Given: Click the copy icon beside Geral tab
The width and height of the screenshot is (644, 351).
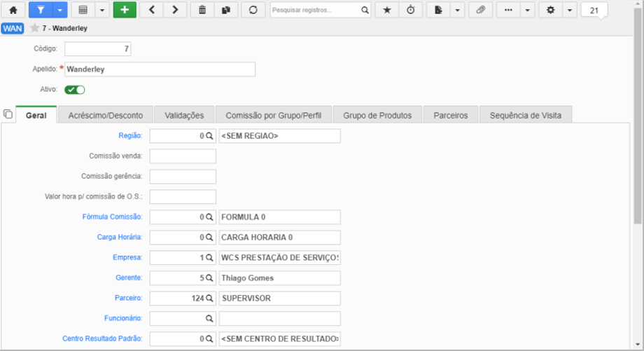Looking at the screenshot, I should 8,114.
